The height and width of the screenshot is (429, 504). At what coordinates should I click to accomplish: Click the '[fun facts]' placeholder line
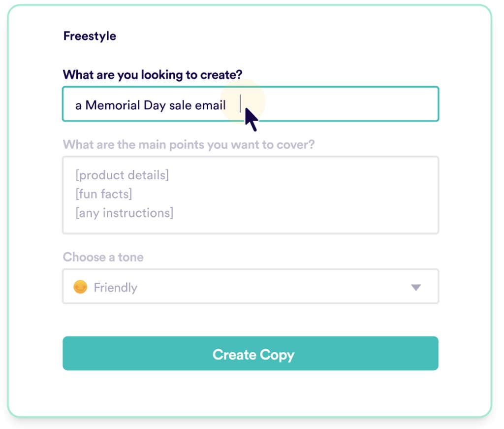tap(104, 194)
